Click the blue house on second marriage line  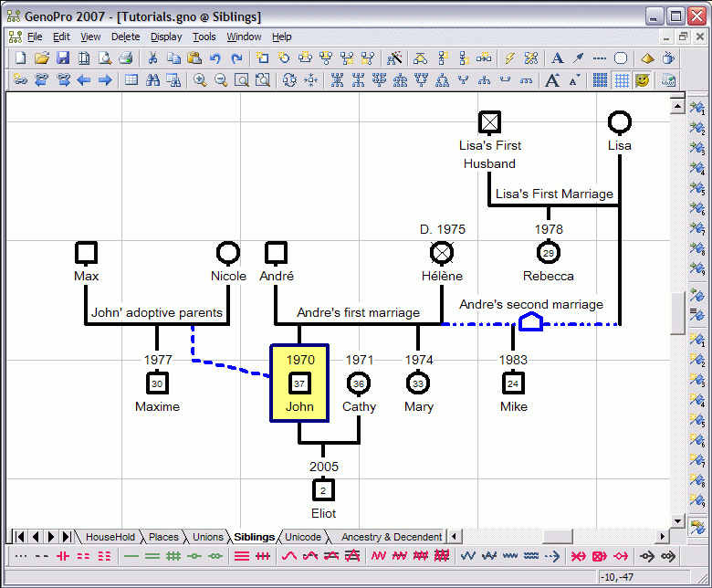pos(530,321)
